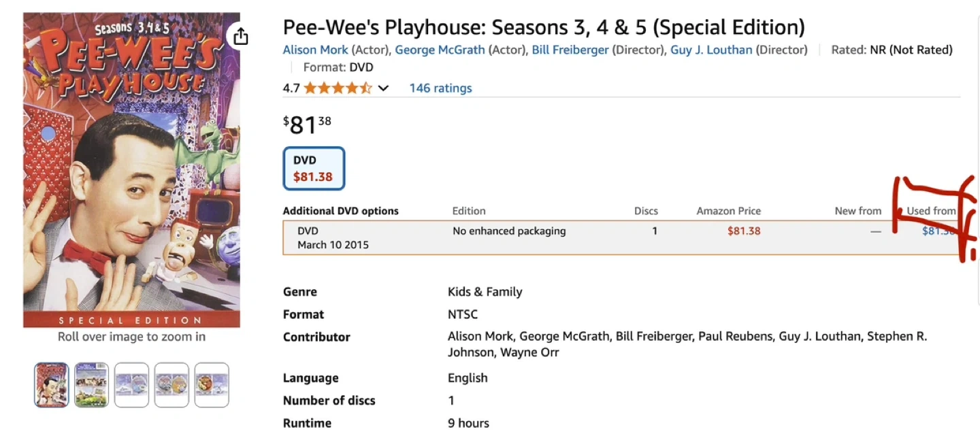
Task: Click the main Pee-Wee's Playhouse cover image
Action: [x=131, y=170]
